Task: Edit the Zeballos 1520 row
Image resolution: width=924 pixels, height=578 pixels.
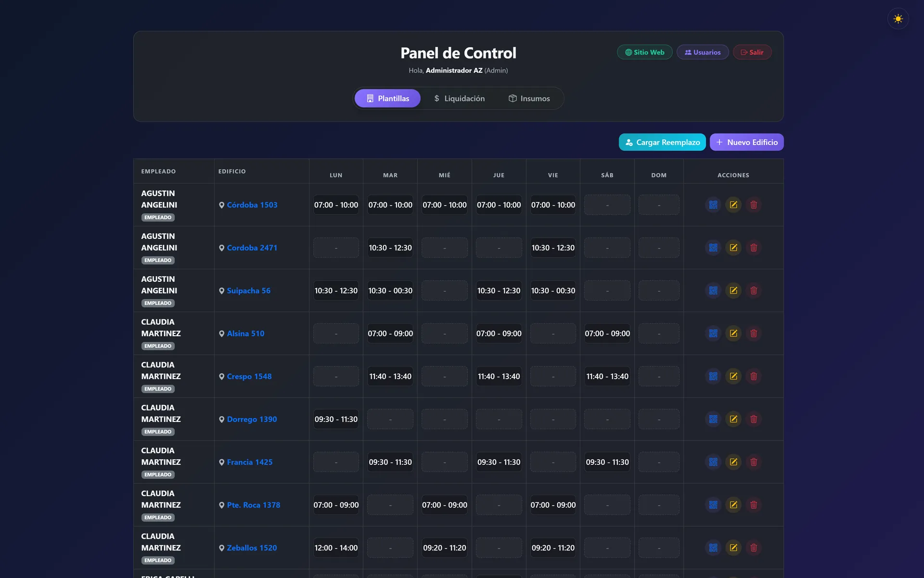Action: pos(733,548)
